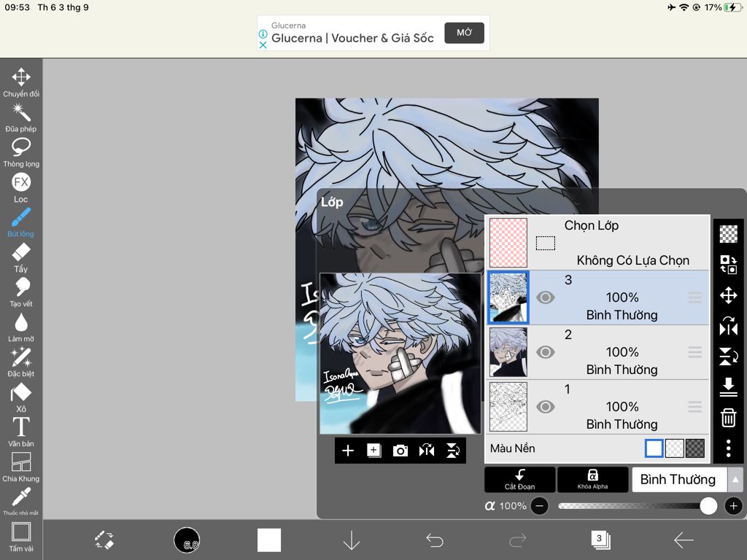This screenshot has width=747, height=560.
Task: Click the sidebar horizontal flip icon
Action: pos(729,326)
